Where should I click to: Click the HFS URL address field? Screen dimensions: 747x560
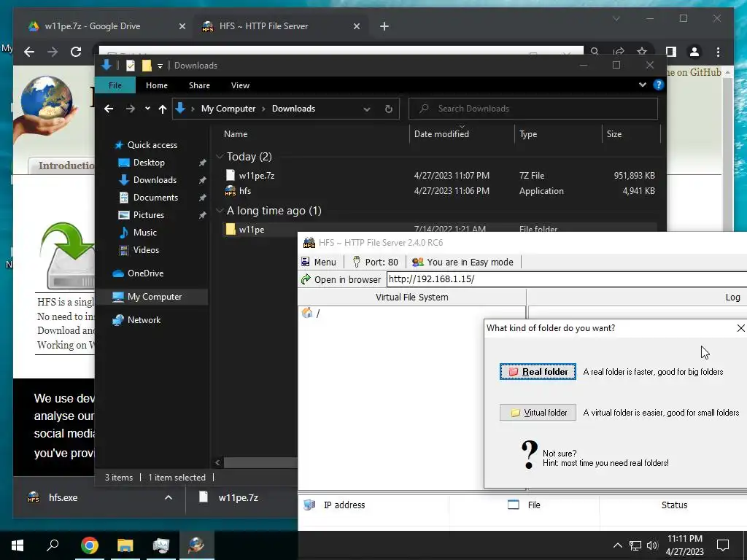[566, 279]
